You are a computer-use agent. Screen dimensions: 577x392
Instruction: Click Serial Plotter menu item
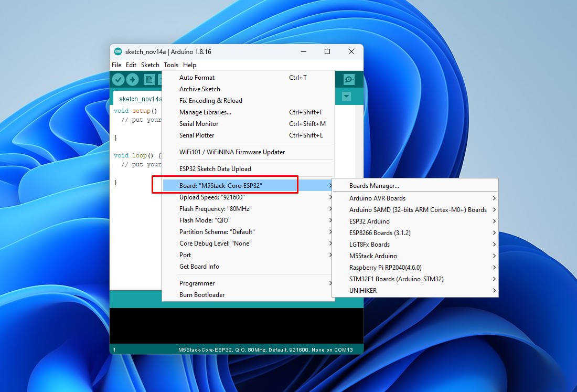point(197,135)
